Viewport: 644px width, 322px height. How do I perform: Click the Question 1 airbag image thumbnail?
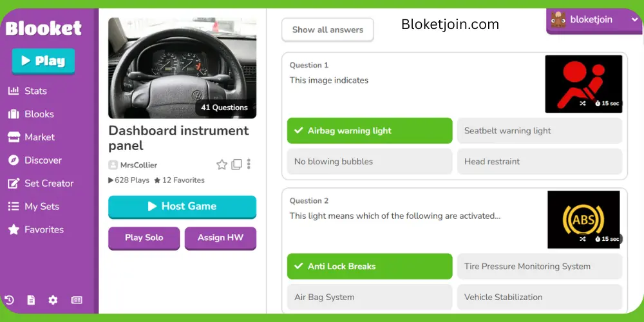point(583,84)
